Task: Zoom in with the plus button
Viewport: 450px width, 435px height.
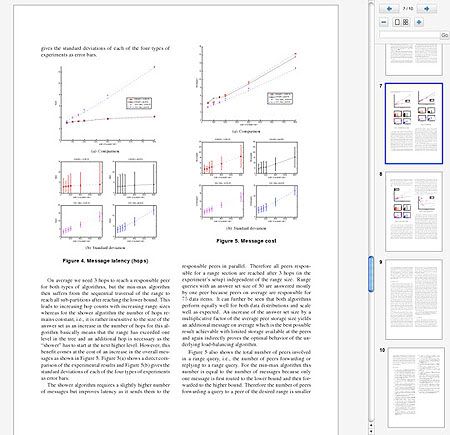Action: [x=419, y=22]
